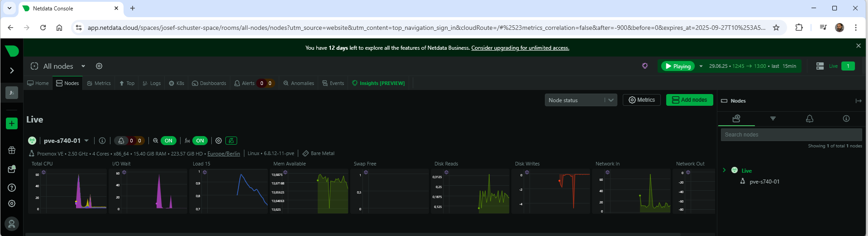
Task: Open the help question mark icon
Action: coord(12,188)
